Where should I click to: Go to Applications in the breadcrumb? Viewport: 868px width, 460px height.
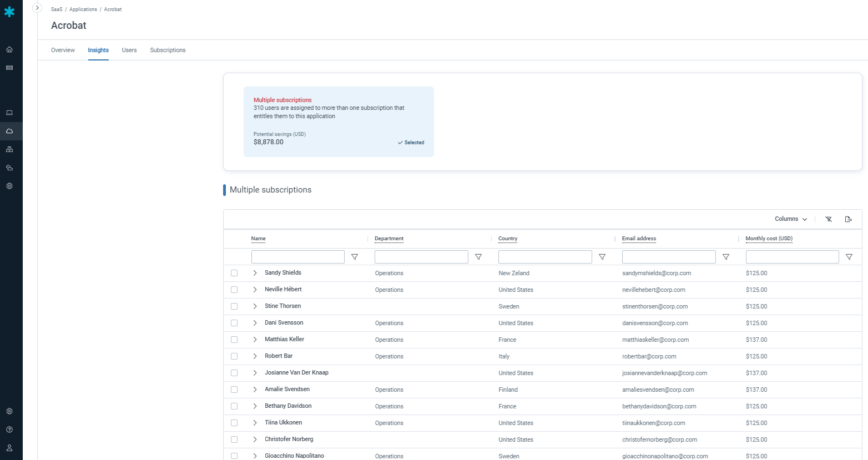83,9
